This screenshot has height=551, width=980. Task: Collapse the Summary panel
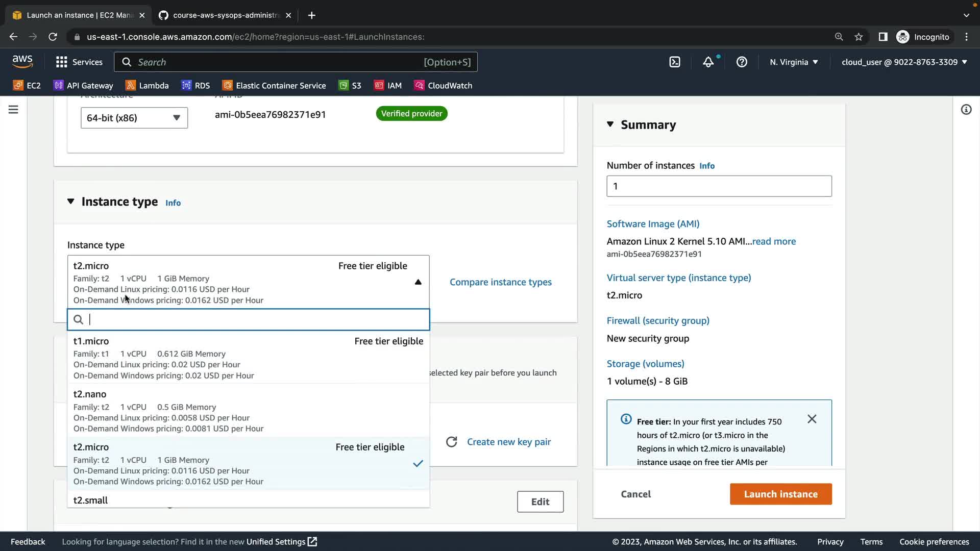[610, 124]
